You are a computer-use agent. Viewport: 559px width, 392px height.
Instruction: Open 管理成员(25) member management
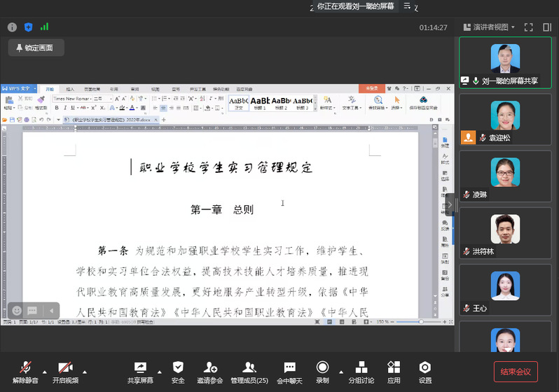(249, 371)
